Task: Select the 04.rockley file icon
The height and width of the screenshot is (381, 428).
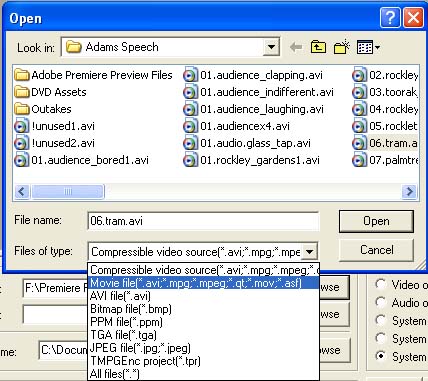Action: tap(359, 109)
